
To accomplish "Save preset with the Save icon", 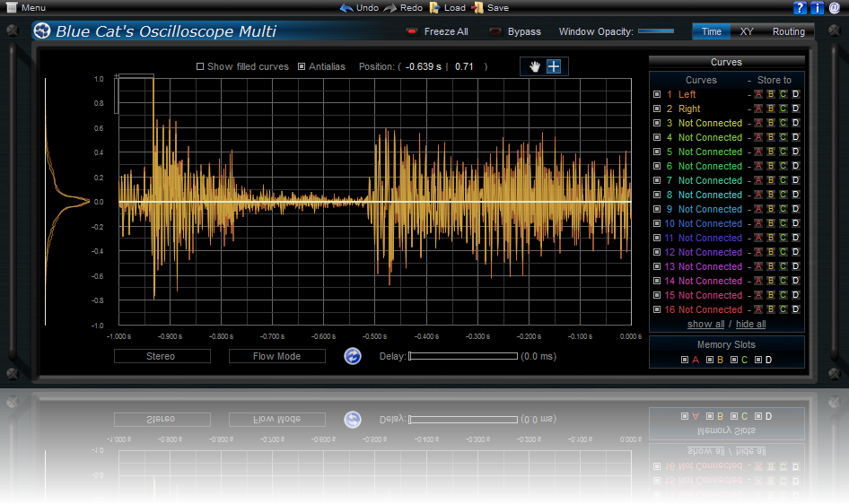I will [477, 7].
